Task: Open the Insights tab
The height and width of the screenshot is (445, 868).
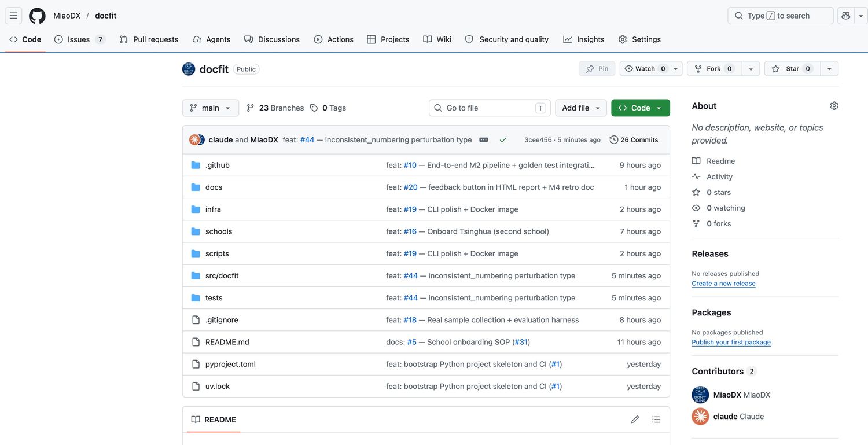Action: pyautogui.click(x=584, y=39)
